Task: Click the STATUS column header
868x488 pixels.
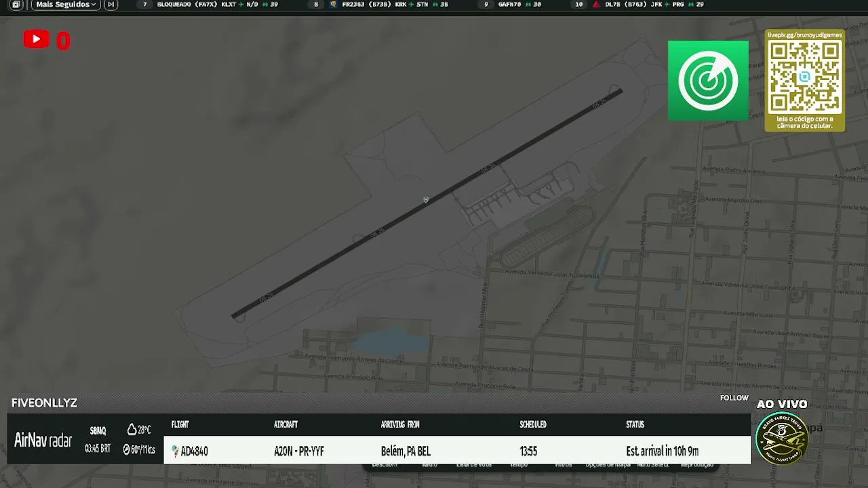Action: (635, 424)
